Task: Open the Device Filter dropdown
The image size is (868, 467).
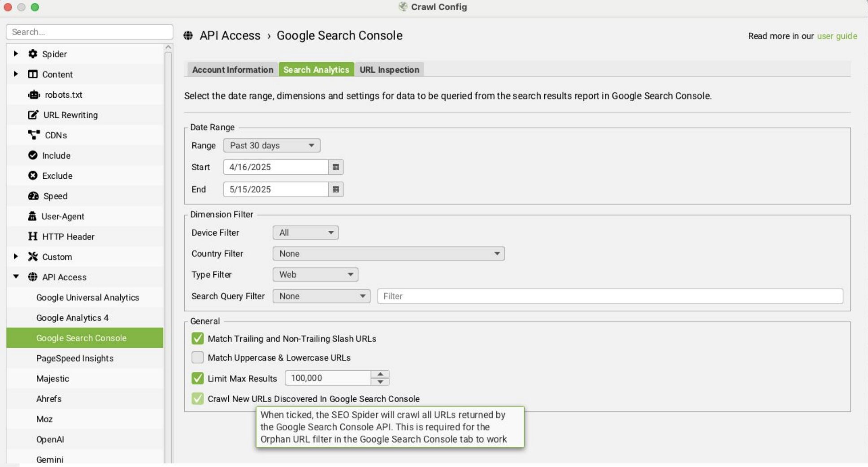Action: [x=305, y=233]
